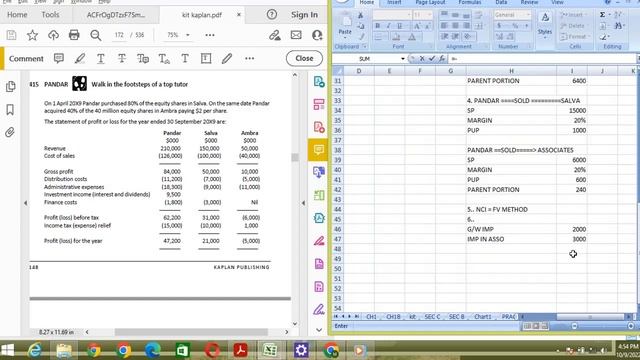Click Sign In in Acrobat
640x360 pixels.
[304, 15]
